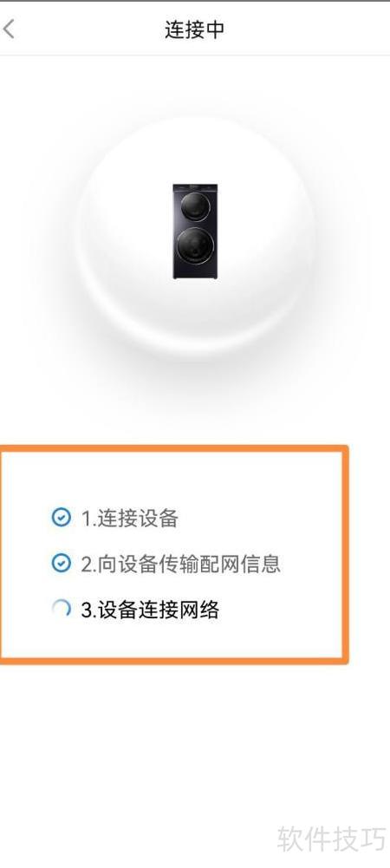Click step text 2.向设备传输配网信息
This screenshot has height=868, width=390.
181,565
